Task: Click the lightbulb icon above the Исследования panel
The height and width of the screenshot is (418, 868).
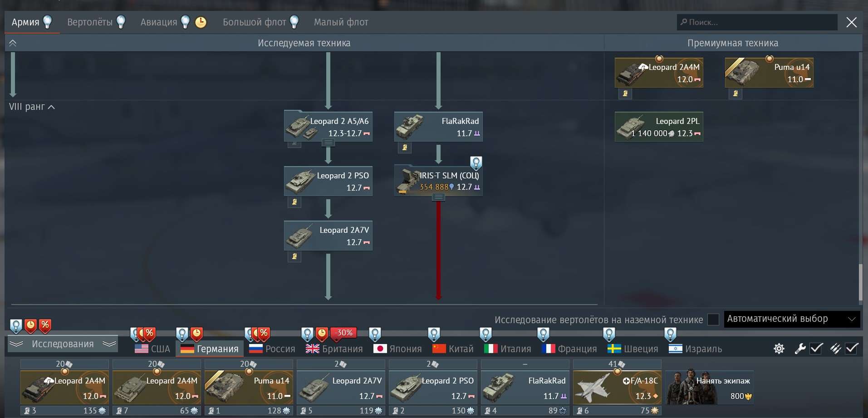Action: point(16,325)
